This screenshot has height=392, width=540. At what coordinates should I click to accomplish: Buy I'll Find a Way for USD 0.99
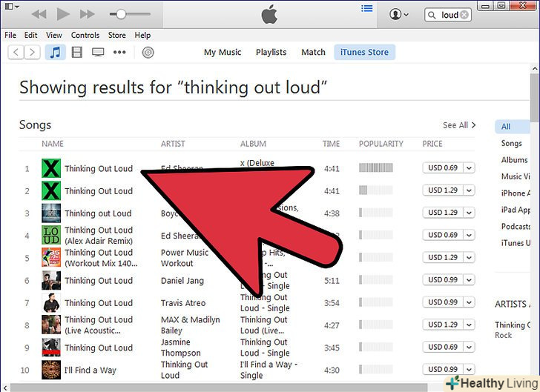(x=443, y=369)
